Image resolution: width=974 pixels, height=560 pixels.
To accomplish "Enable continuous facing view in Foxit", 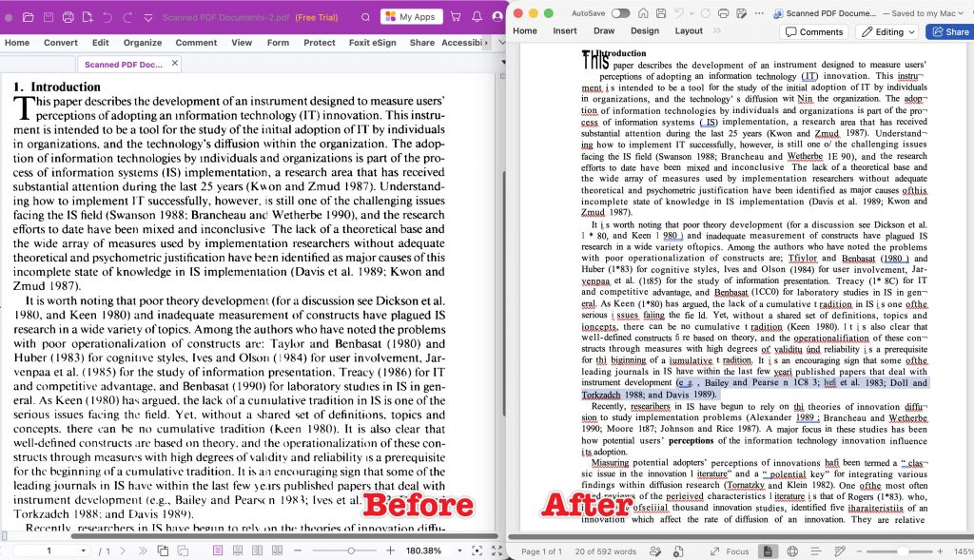I will [x=277, y=550].
